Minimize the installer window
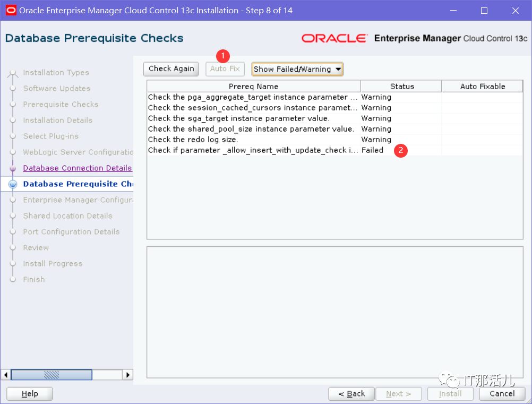Image resolution: width=532 pixels, height=404 pixels. click(453, 11)
